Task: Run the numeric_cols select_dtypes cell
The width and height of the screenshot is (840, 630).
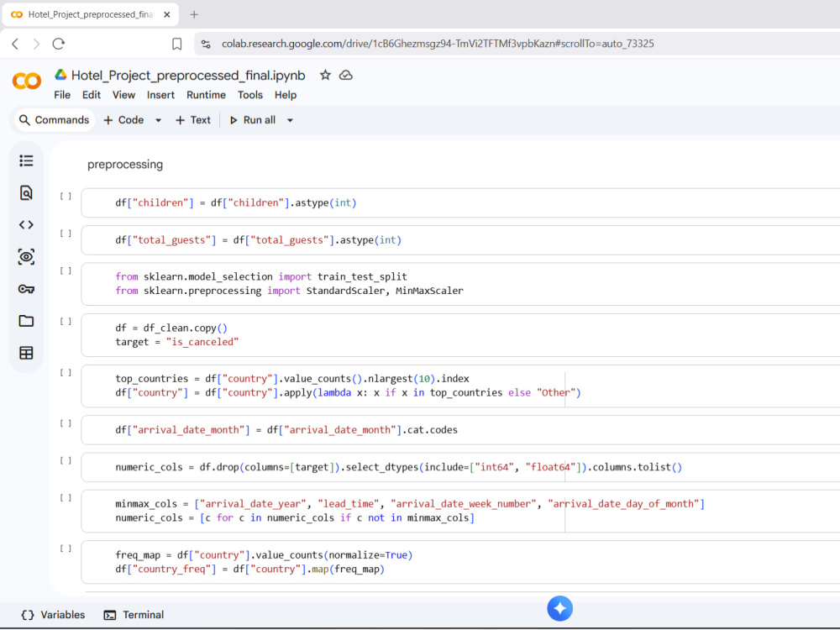Action: coord(66,460)
